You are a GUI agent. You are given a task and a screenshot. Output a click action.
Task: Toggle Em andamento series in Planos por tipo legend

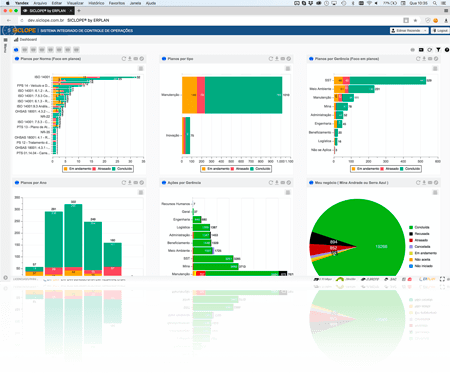tap(215, 169)
